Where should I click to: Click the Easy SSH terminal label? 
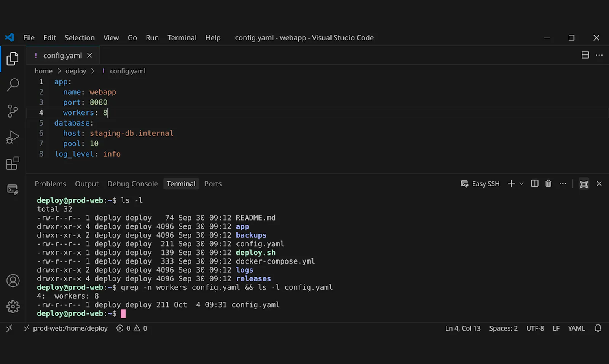(x=486, y=184)
